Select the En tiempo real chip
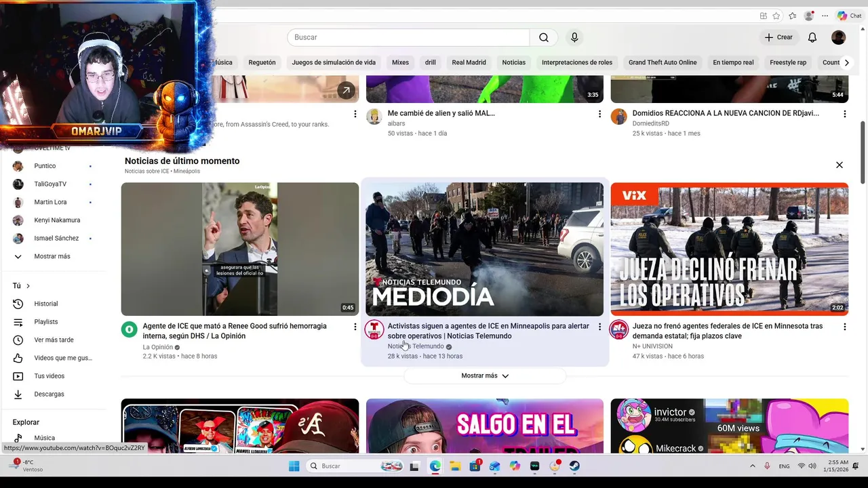 coord(733,62)
